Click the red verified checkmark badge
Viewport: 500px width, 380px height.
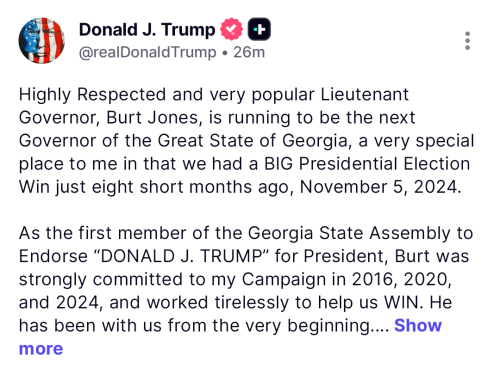coord(231,29)
